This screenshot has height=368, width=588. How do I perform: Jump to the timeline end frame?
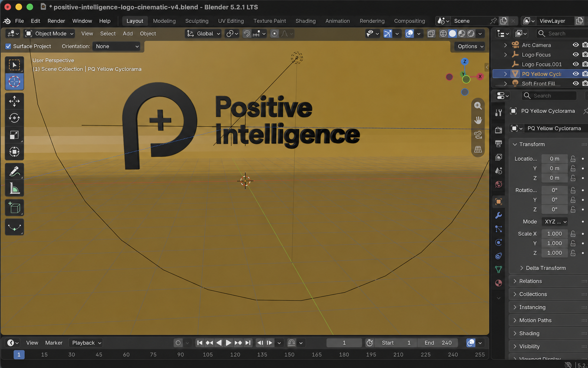(248, 343)
